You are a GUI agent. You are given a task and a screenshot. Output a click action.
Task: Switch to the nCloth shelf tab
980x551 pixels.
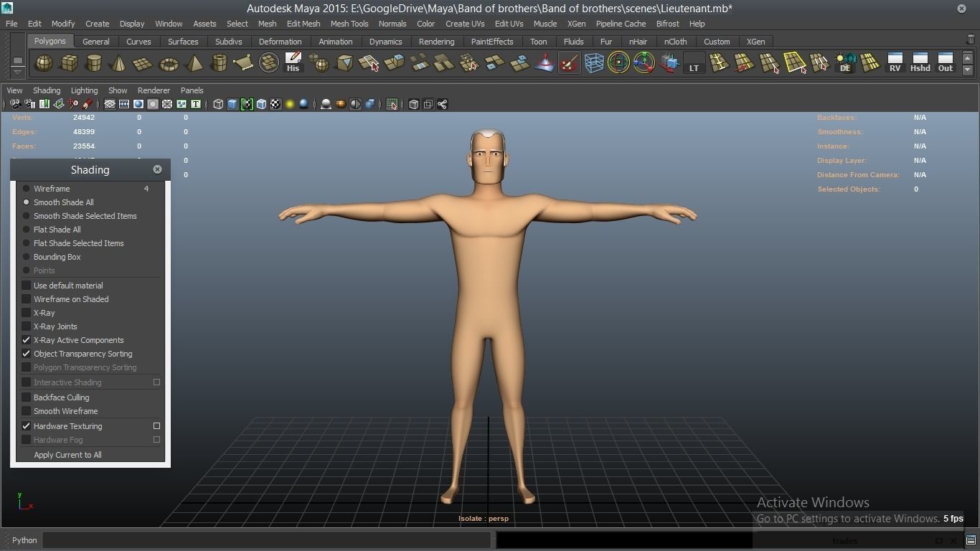tap(675, 42)
